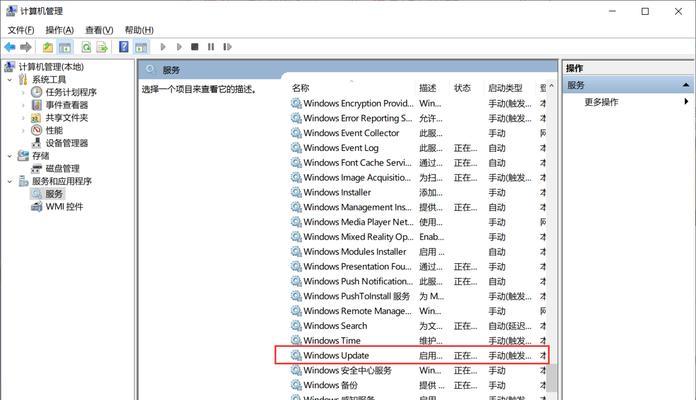Screen dimensions: 696x400
Task: Collapse the 服务 actions section arrow
Action: [x=686, y=85]
